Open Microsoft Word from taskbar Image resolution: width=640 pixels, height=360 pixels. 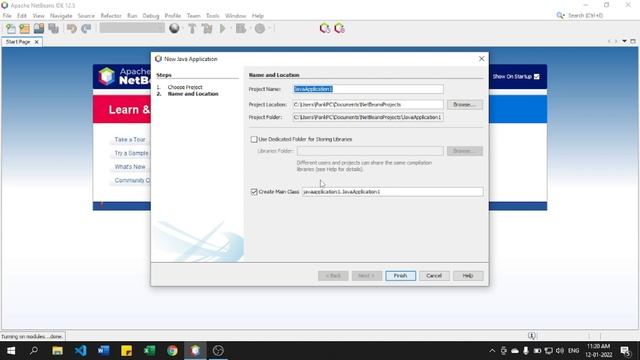click(103, 351)
